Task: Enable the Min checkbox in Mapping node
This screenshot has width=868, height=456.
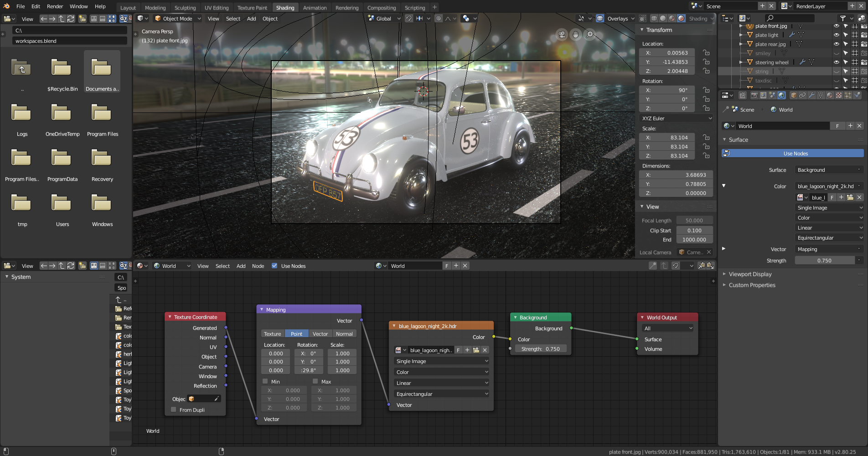Action: click(265, 381)
